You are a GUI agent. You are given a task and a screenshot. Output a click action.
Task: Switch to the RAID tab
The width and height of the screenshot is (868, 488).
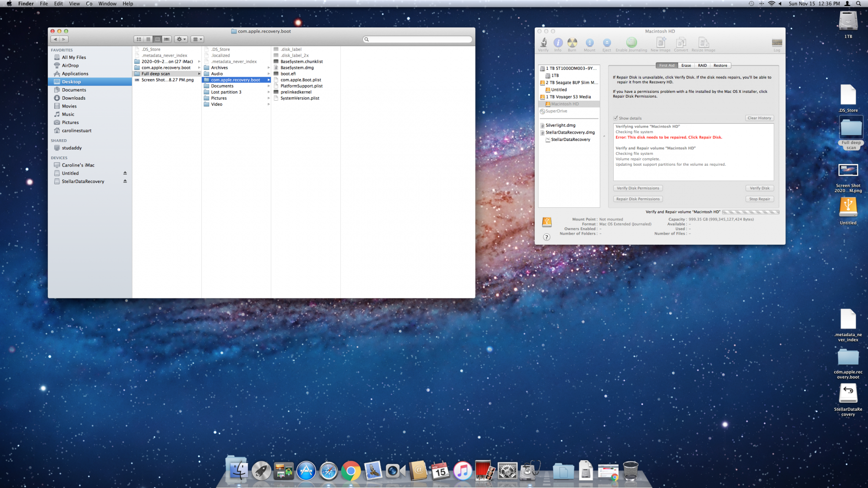coord(702,66)
